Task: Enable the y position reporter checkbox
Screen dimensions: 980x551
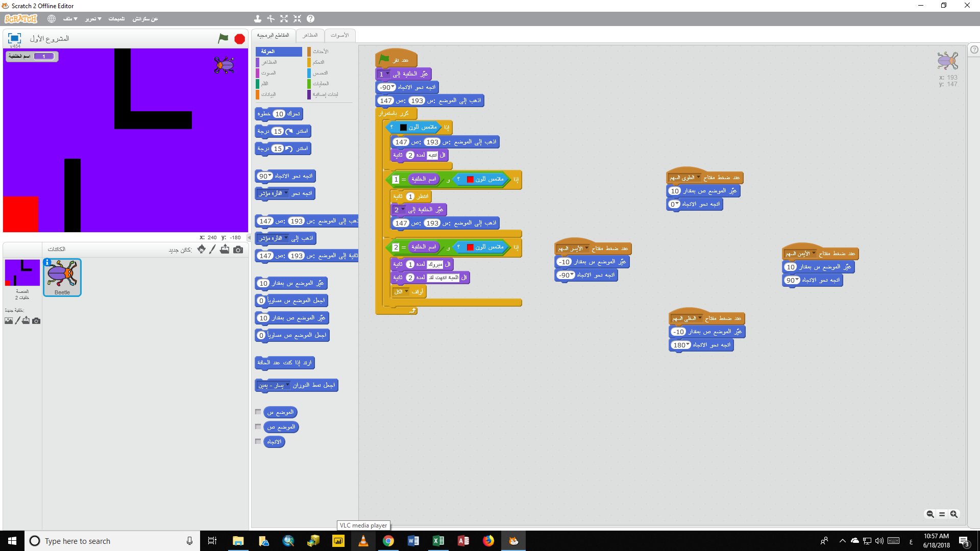Action: pos(258,427)
